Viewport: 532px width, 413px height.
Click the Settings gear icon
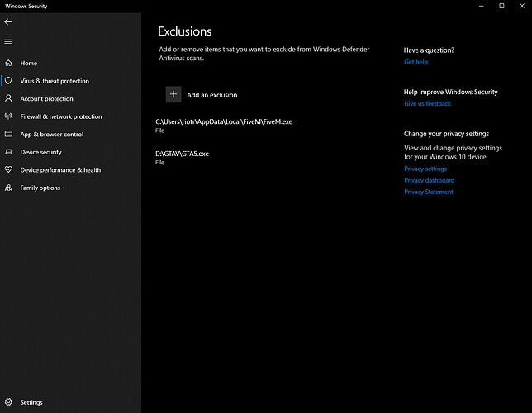8,402
